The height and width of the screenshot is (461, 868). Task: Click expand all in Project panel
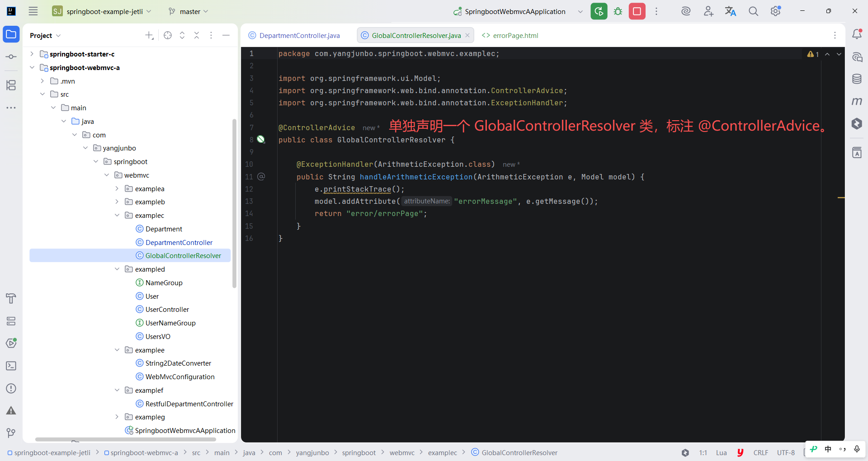(182, 35)
